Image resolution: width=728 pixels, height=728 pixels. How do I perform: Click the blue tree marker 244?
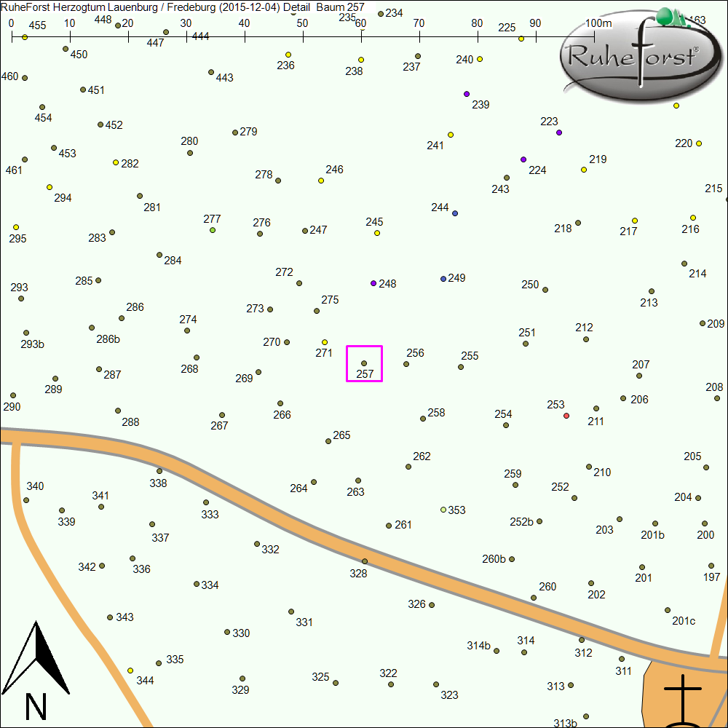(455, 213)
